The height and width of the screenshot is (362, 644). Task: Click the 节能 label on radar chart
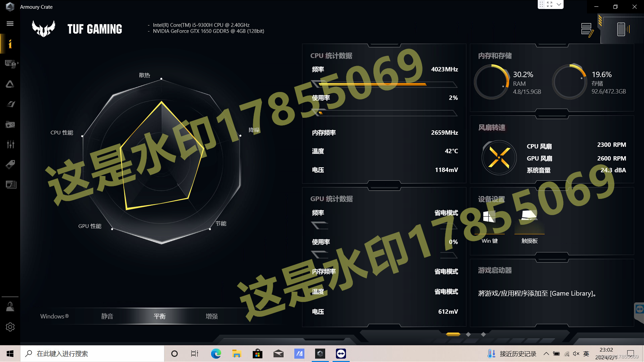click(221, 223)
